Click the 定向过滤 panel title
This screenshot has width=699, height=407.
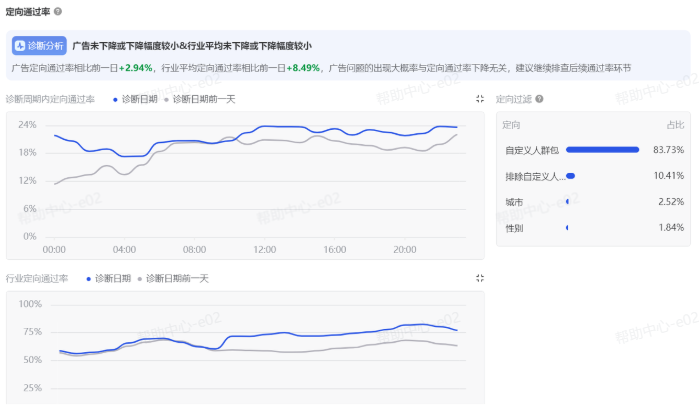[x=514, y=99]
